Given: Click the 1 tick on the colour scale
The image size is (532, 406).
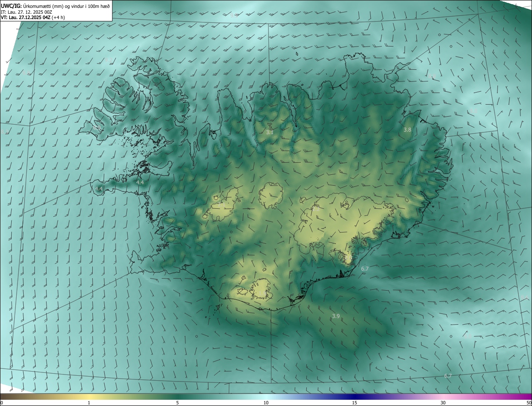Looking at the screenshot, I should tap(89, 403).
